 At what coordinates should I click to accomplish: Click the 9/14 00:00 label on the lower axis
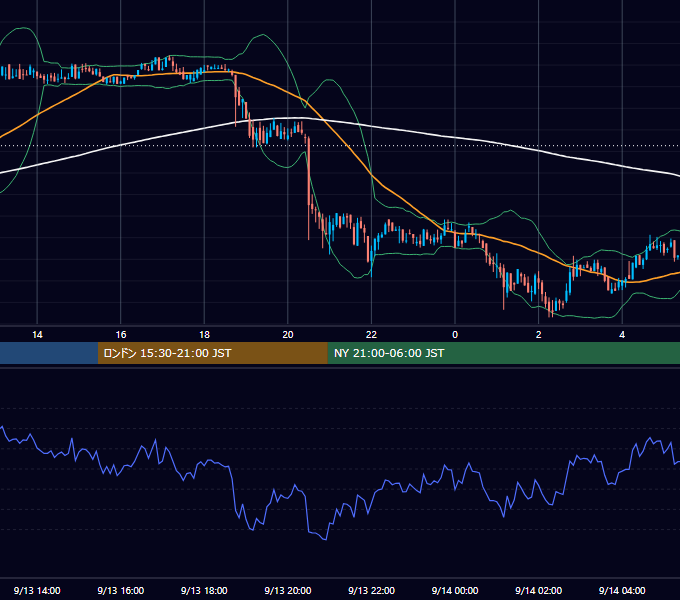click(x=455, y=590)
